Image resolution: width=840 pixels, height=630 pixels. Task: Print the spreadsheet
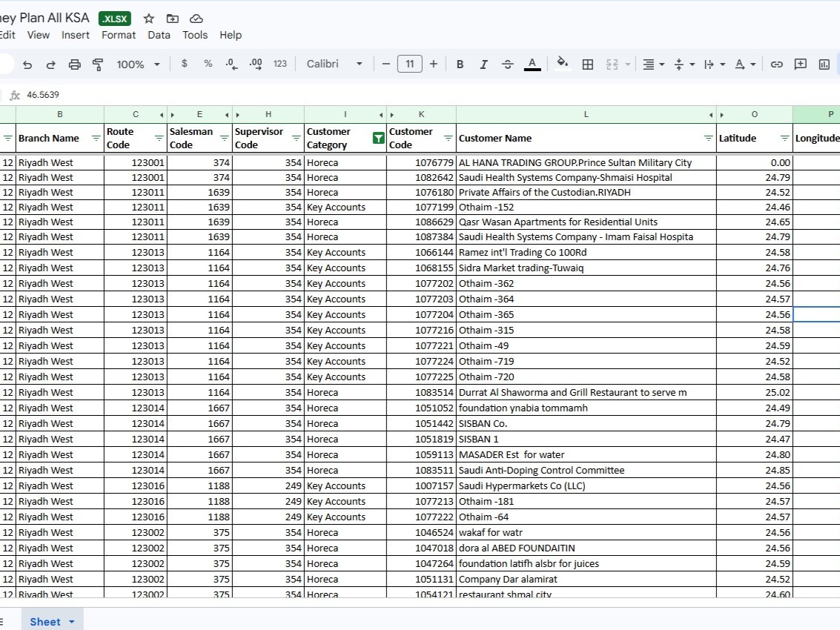pos(74,64)
